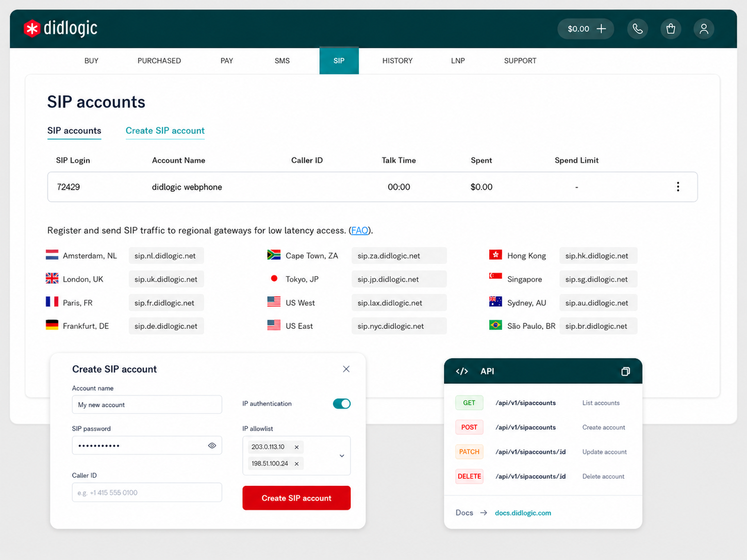Open the user profile icon
The height and width of the screenshot is (560, 747).
[x=704, y=29]
